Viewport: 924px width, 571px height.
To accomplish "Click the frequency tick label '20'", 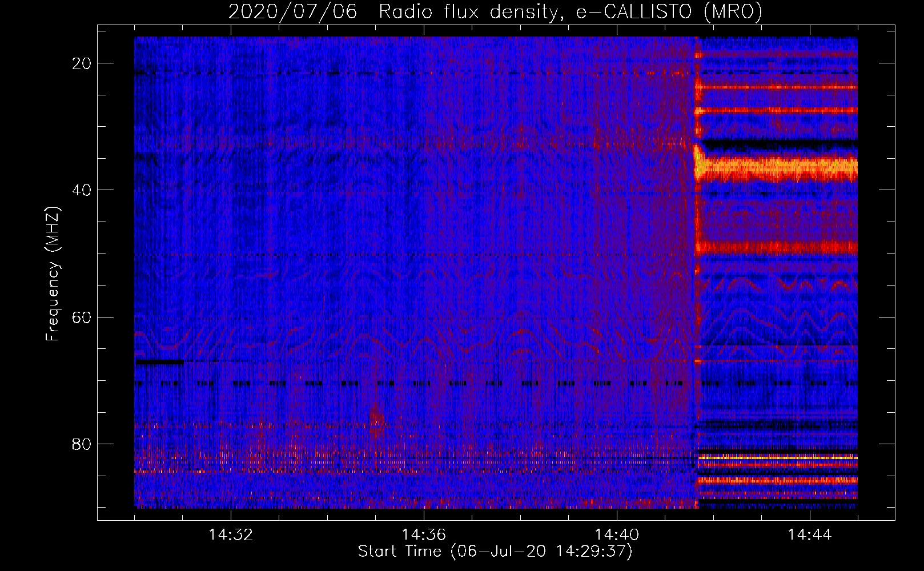I will point(82,63).
